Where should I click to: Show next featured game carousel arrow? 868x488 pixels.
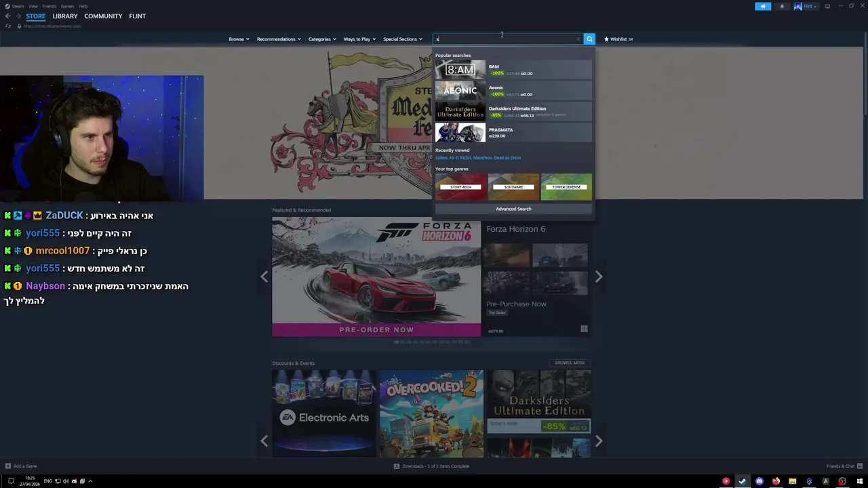point(599,276)
